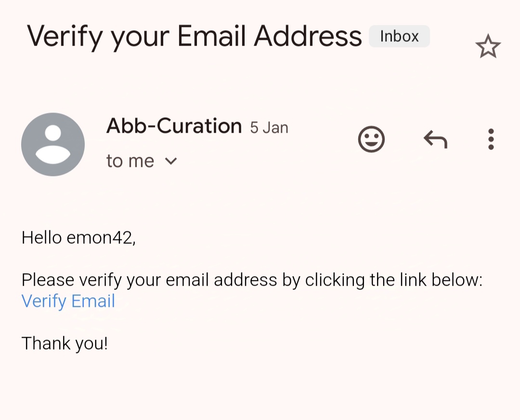Click the username emon42 in greeting
Image resolution: width=520 pixels, height=420 pixels.
pos(101,237)
